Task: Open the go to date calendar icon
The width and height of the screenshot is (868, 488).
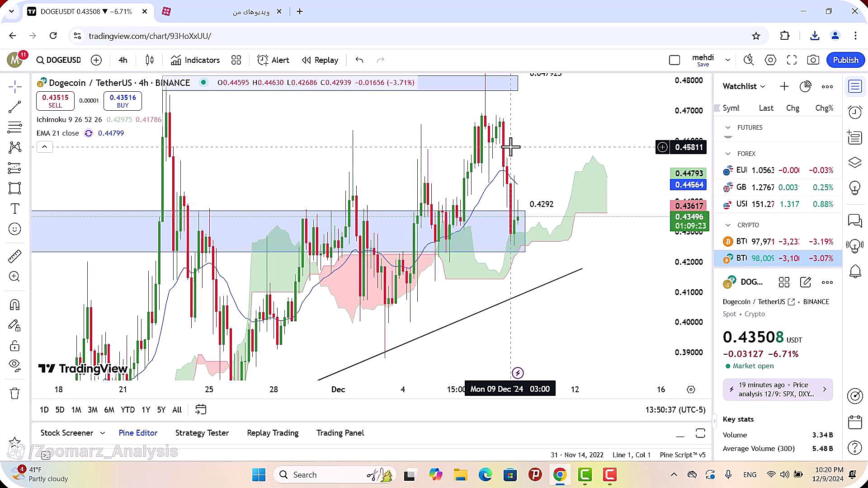Action: coord(200,409)
